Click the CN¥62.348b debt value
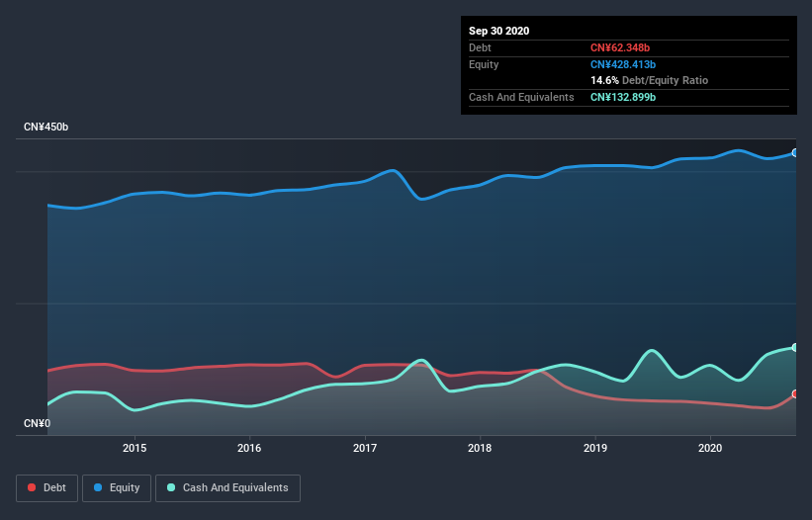 [x=620, y=47]
